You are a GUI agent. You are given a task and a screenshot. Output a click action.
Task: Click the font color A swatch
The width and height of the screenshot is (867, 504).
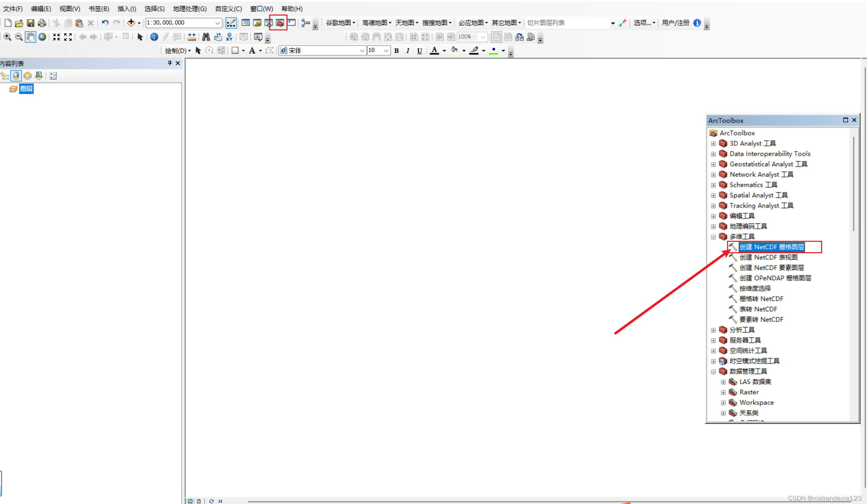point(435,51)
